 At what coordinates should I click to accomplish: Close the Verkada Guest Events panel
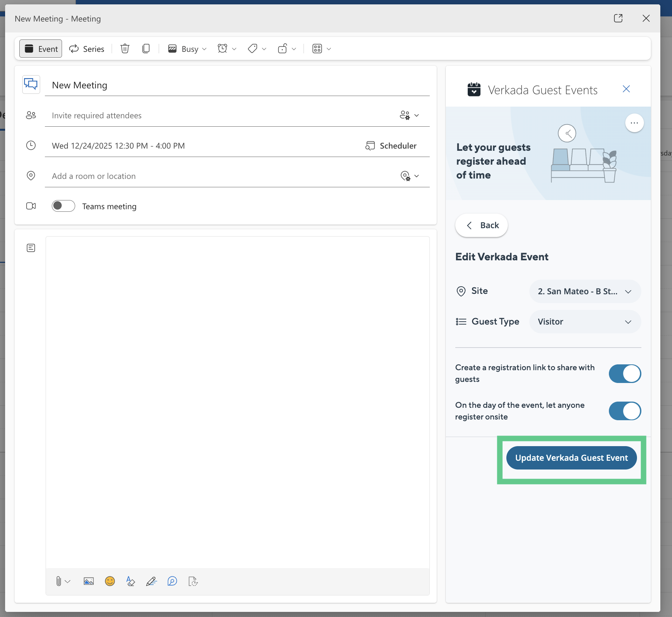(626, 89)
